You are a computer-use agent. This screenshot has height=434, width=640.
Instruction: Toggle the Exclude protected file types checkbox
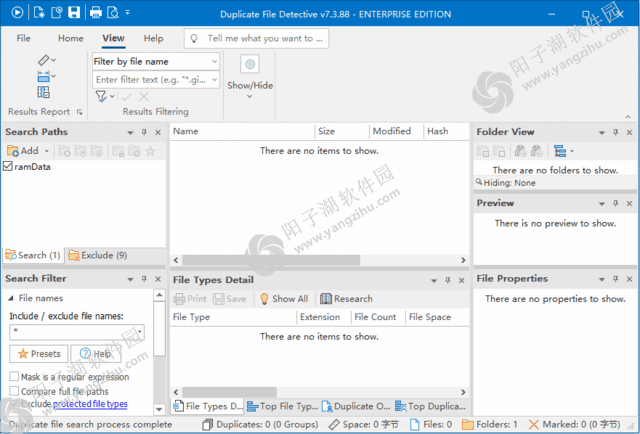click(x=14, y=404)
